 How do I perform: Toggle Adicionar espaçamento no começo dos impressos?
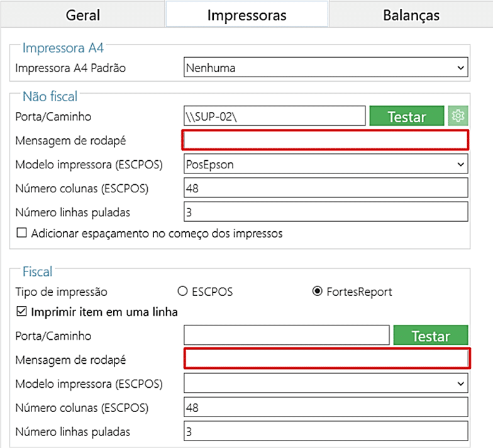point(22,234)
